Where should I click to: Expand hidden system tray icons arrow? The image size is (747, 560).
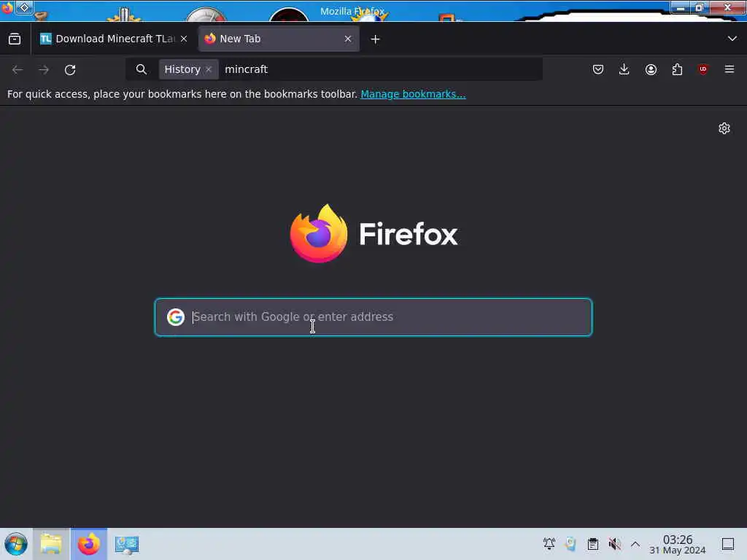tap(635, 544)
